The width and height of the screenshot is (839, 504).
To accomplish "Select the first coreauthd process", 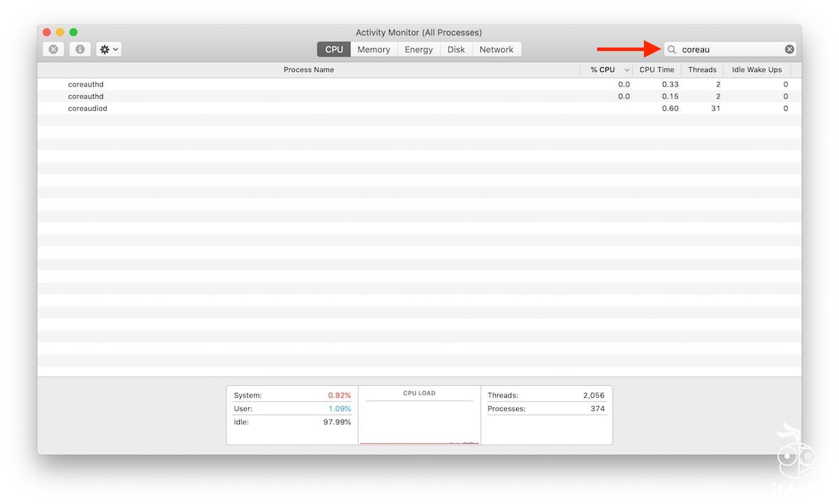I will [85, 85].
